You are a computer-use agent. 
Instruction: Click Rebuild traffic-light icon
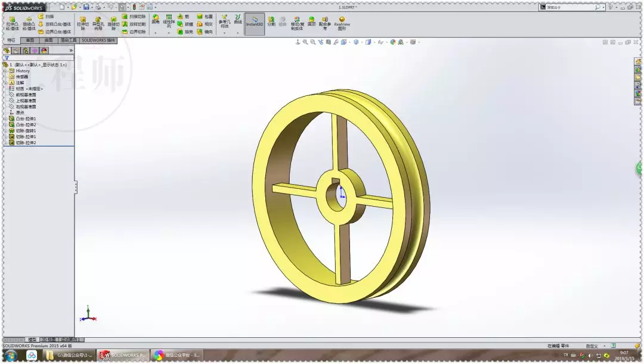pyautogui.click(x=134, y=7)
